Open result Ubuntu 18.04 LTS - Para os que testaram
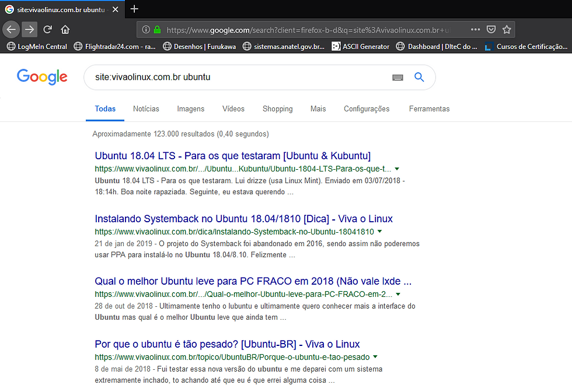The height and width of the screenshot is (392, 572). coord(232,156)
